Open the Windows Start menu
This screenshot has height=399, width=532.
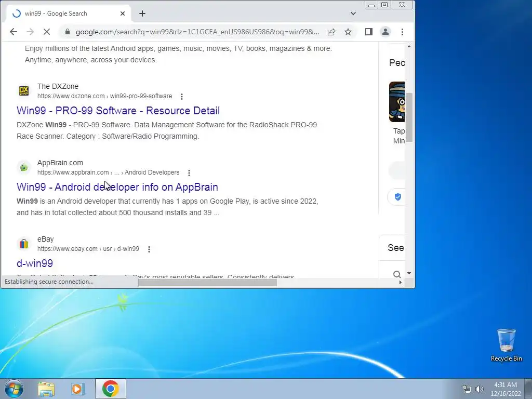(14, 389)
